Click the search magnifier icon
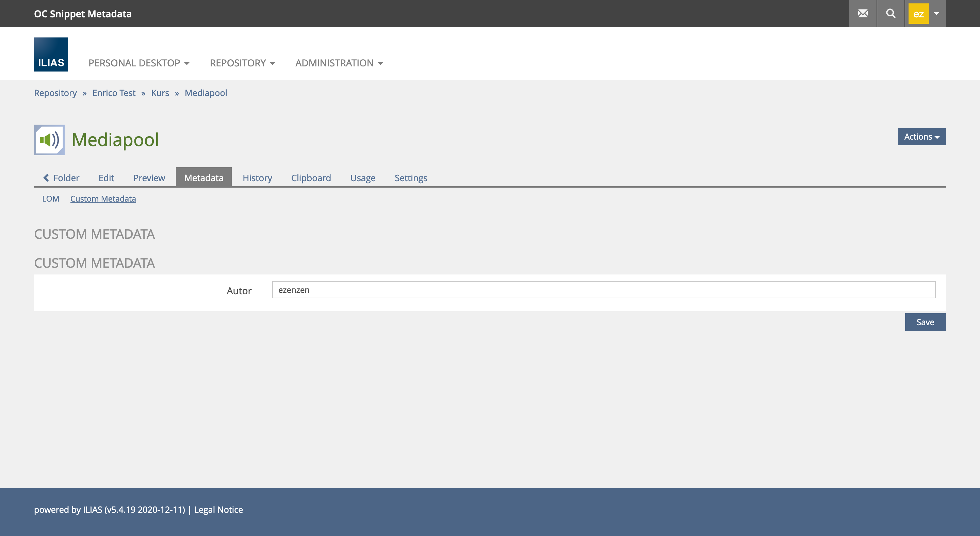The width and height of the screenshot is (980, 536). coord(890,14)
